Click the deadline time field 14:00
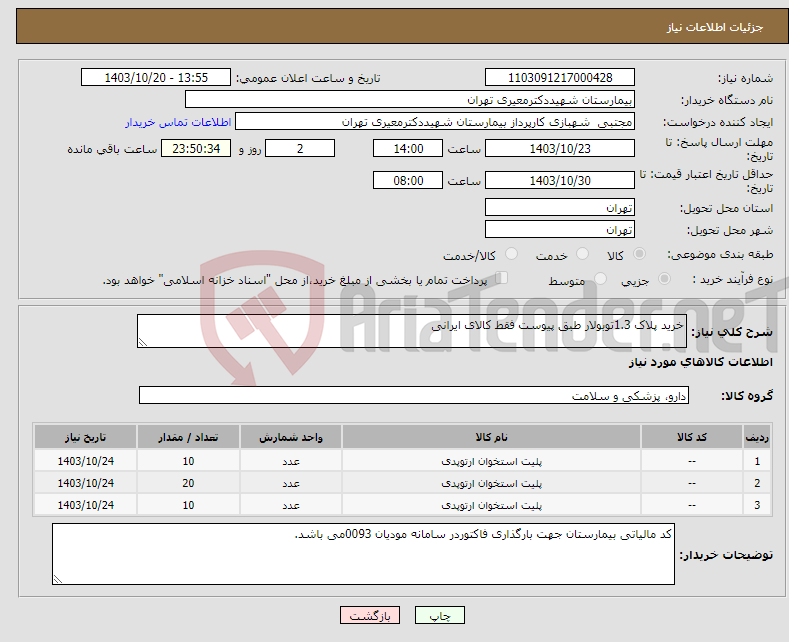789x642 pixels. pyautogui.click(x=408, y=148)
